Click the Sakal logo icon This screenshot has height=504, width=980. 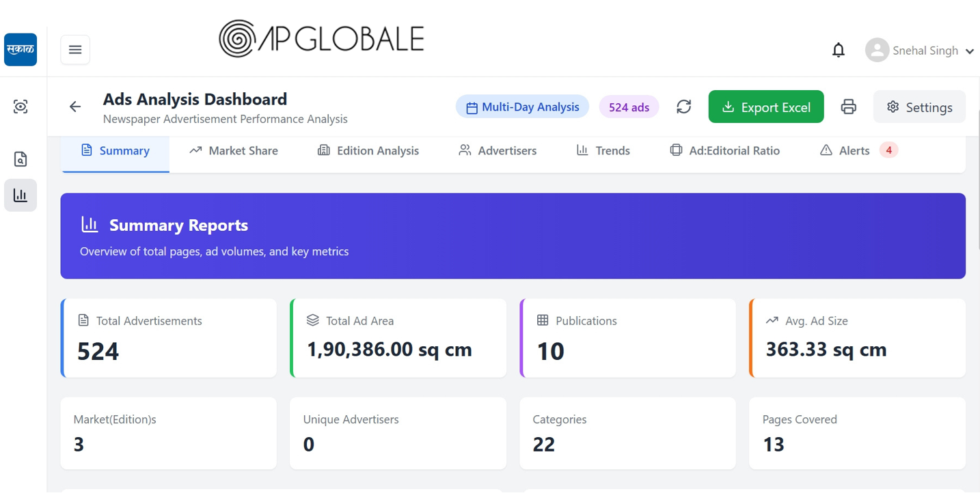tap(21, 50)
